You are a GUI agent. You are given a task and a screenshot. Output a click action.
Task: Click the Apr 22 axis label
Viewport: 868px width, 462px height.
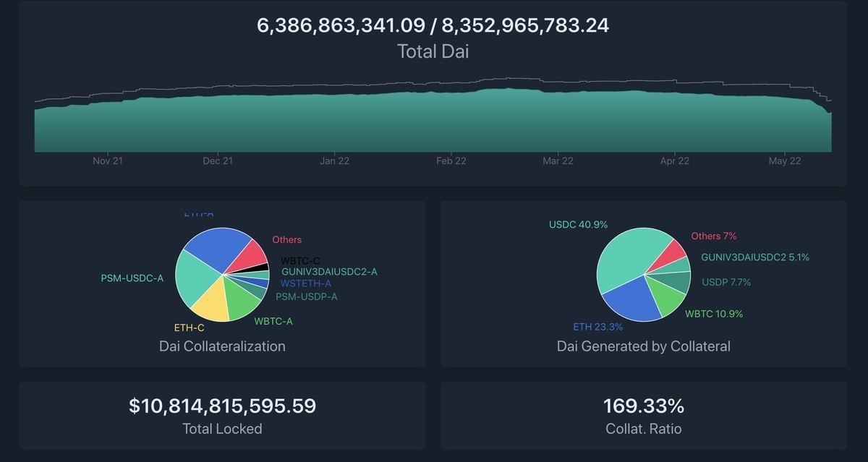[674, 161]
